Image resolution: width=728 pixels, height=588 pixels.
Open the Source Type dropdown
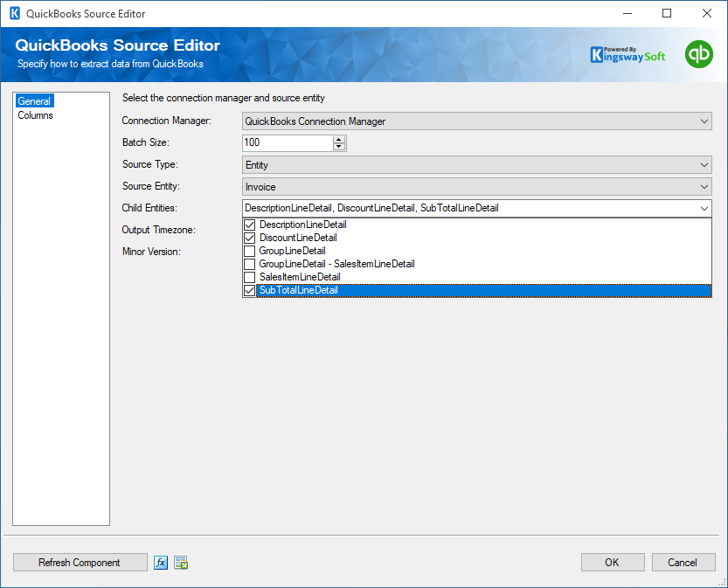[704, 165]
